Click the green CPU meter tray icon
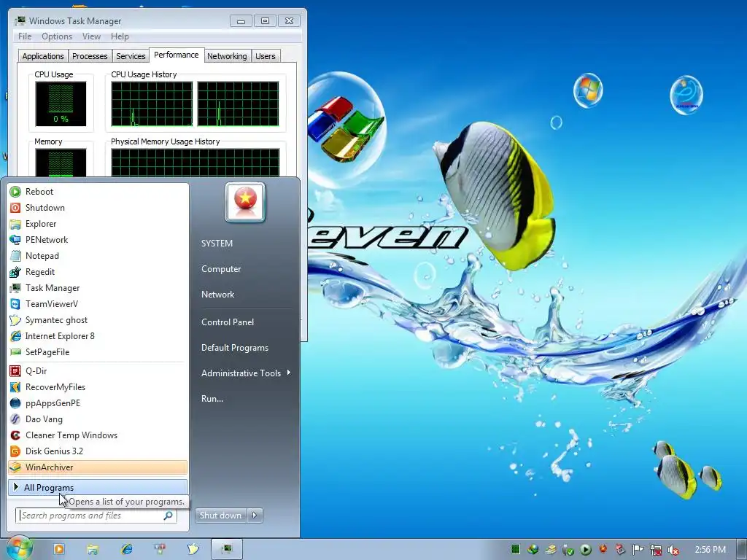 point(516,550)
